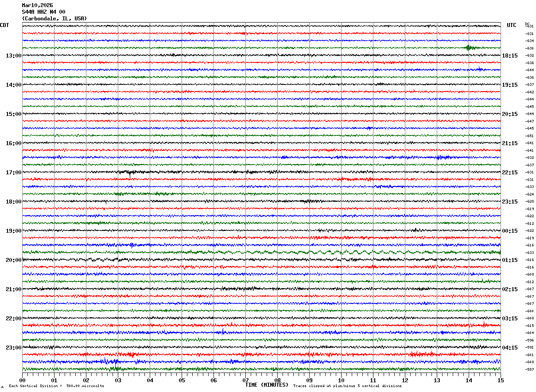The image size is (536, 392).
Task: Click the DC offset value '-596'
Action: tap(529, 340)
